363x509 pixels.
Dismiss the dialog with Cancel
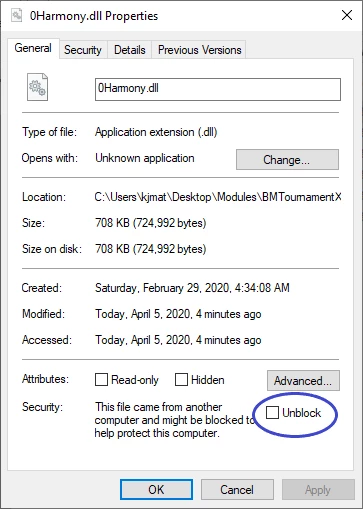click(x=237, y=490)
